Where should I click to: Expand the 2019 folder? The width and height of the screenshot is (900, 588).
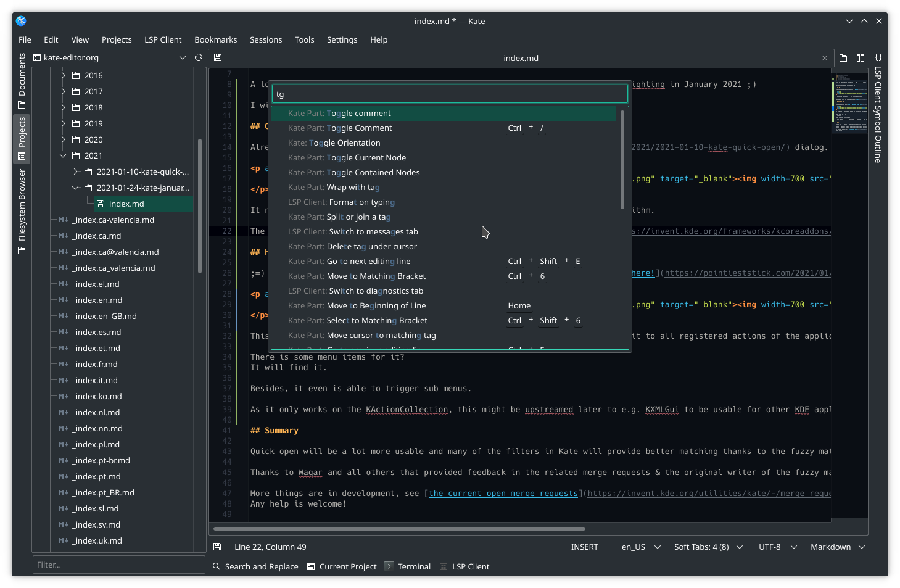click(63, 123)
